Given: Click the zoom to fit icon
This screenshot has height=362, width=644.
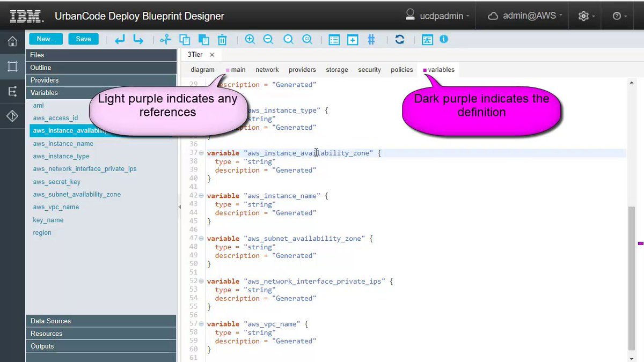Looking at the screenshot, I should click(307, 39).
